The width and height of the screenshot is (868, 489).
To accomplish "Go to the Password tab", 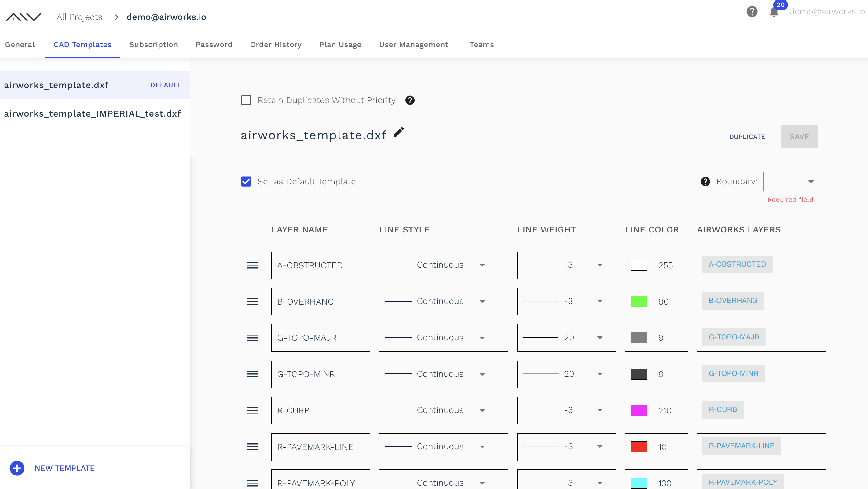I will (x=214, y=45).
